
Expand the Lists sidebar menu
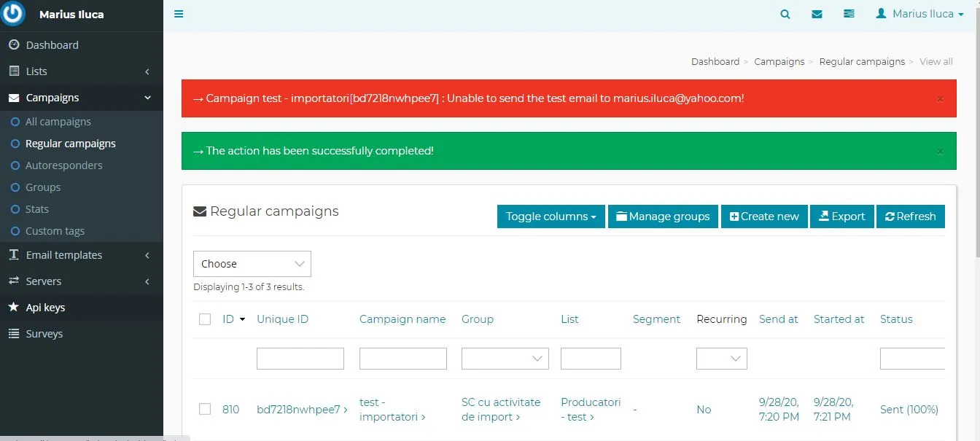coord(80,71)
